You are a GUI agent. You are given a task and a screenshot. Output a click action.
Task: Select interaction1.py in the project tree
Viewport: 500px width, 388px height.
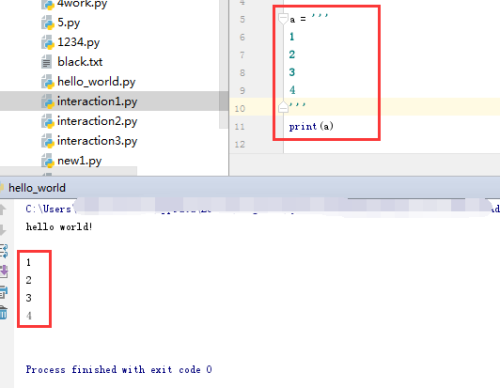[97, 101]
